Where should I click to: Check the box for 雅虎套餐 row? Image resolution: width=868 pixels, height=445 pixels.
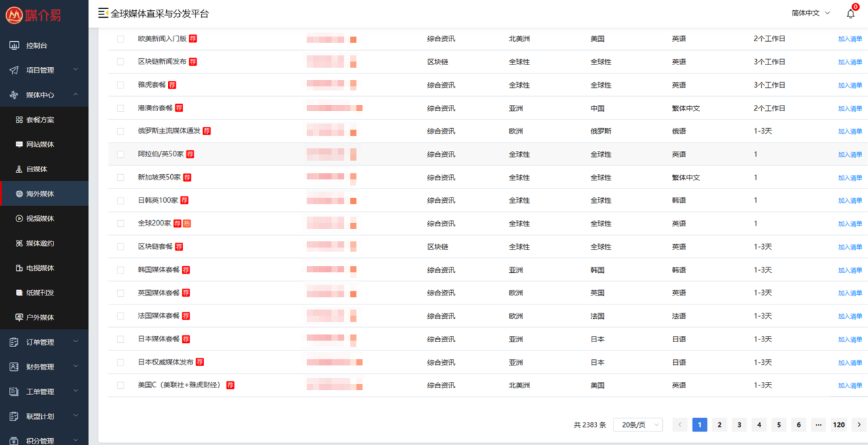[121, 85]
